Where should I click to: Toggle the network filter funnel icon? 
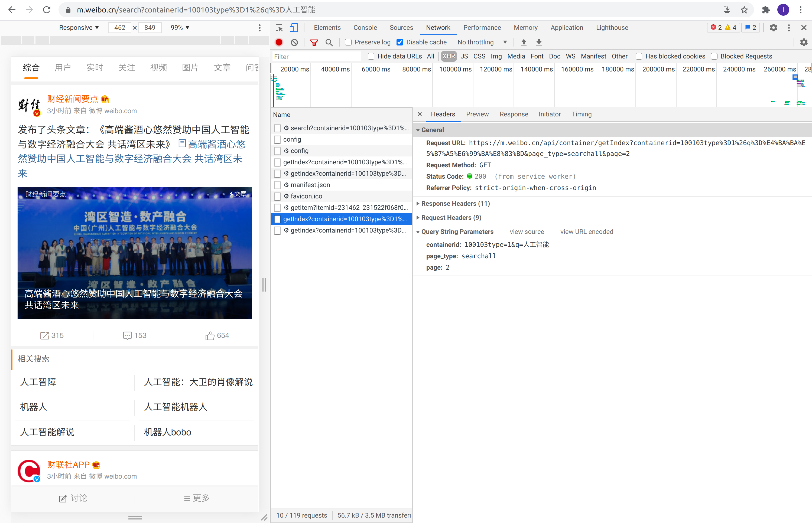(314, 43)
